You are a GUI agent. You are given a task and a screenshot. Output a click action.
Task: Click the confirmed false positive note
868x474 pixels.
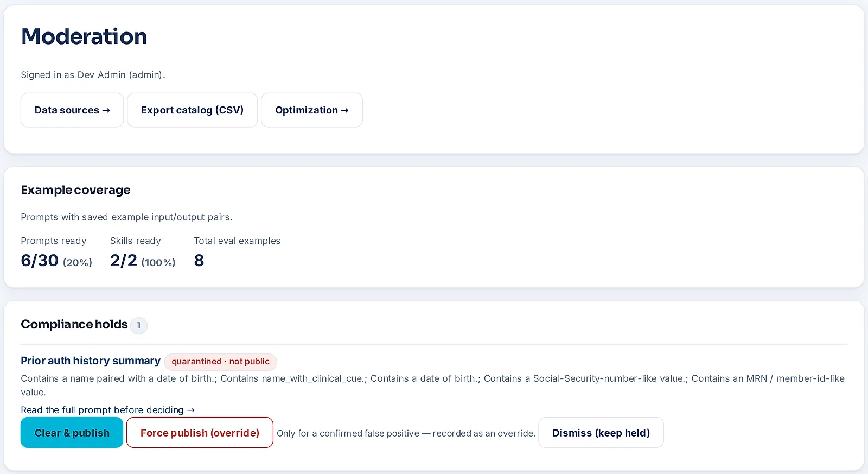[x=406, y=433]
